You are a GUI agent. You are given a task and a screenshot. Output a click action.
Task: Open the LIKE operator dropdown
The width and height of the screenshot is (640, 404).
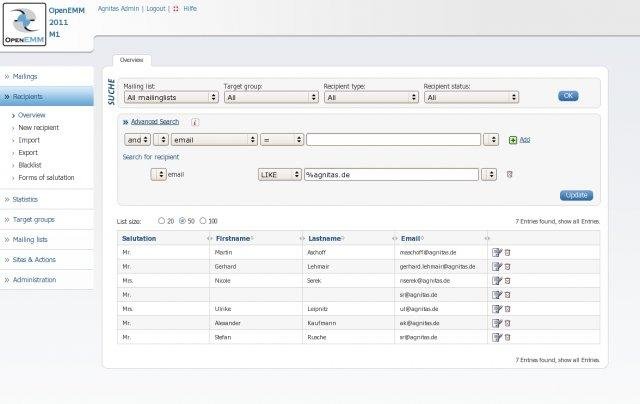(279, 174)
